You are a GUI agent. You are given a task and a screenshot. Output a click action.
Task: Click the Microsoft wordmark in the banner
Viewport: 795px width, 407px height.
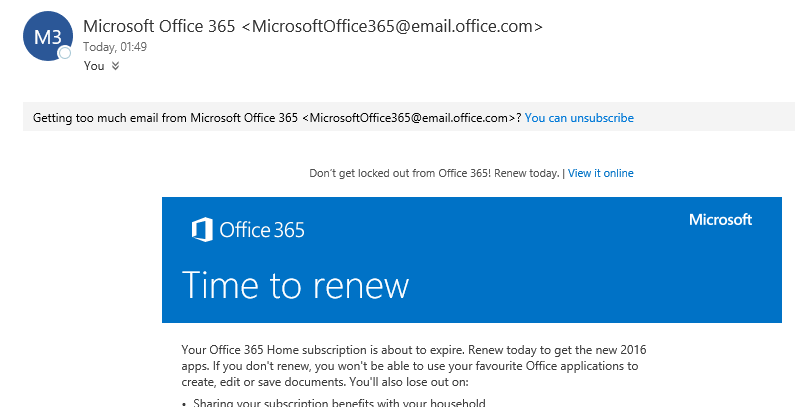click(x=720, y=219)
